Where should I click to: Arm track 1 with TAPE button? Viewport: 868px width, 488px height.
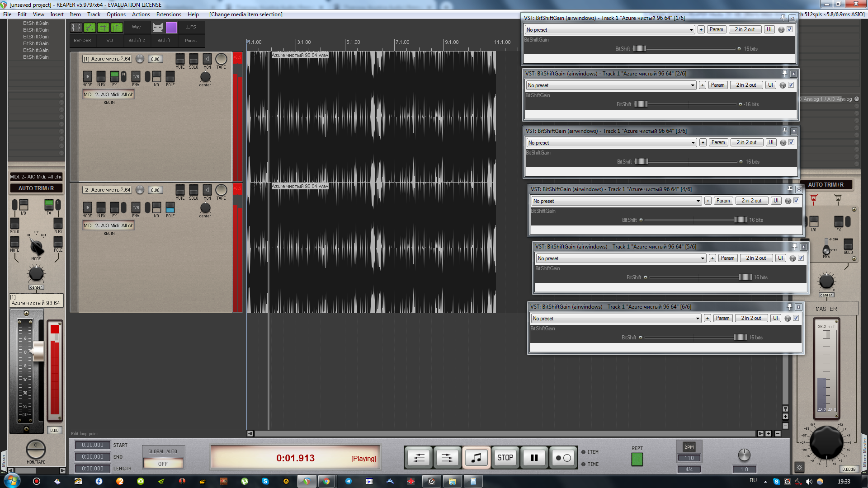[221, 59]
